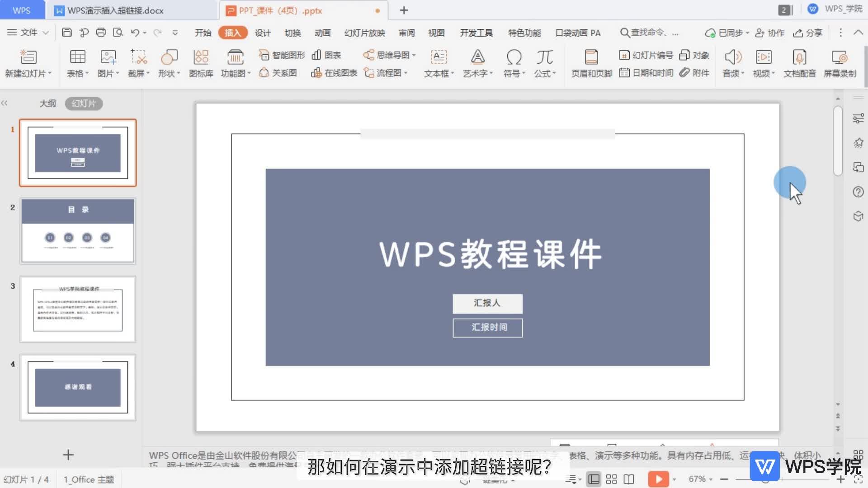Open 在线图表 online charts
This screenshot has height=488, width=868.
(x=334, y=73)
